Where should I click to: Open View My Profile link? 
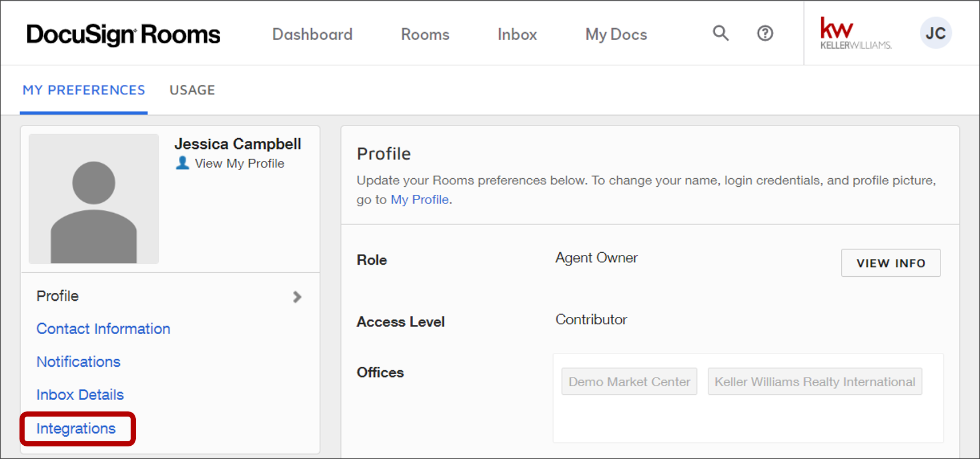tap(240, 163)
